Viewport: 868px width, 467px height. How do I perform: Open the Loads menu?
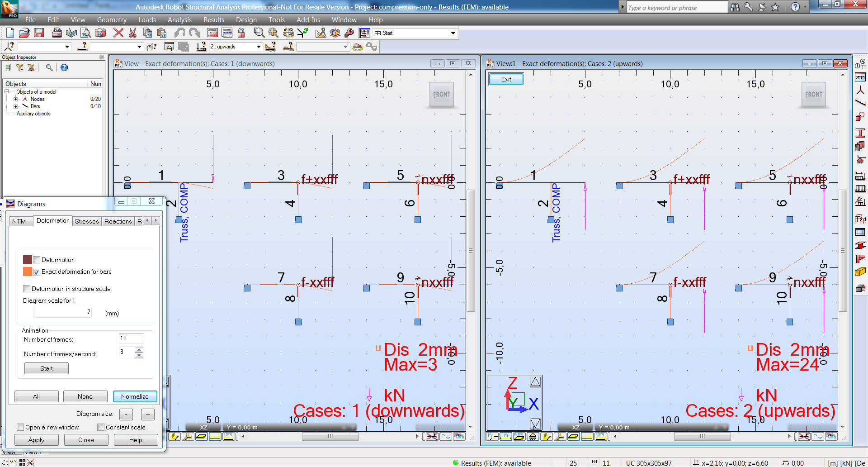147,20
